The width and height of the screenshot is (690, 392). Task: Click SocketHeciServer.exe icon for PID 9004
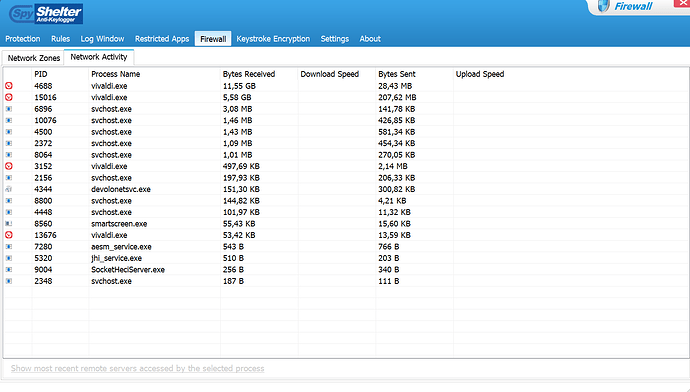[x=9, y=269]
